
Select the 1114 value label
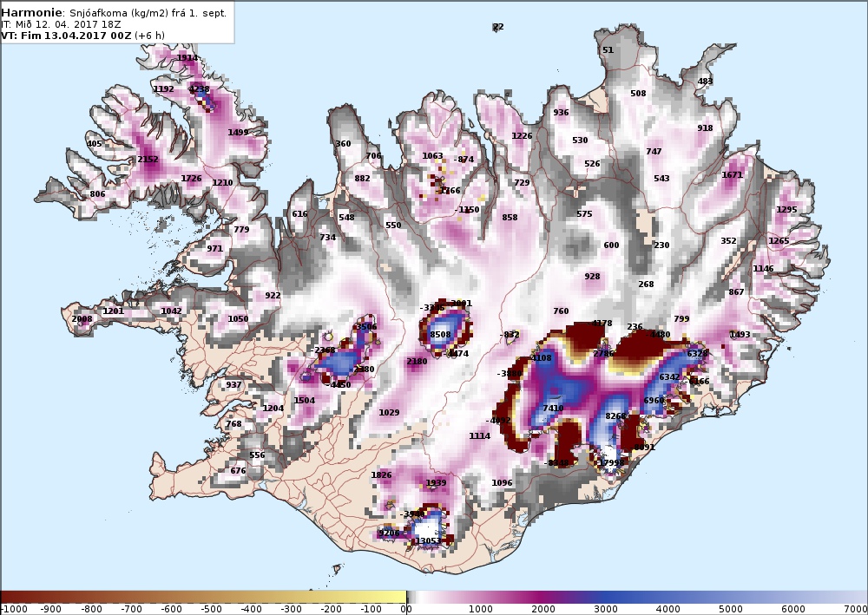pyautogui.click(x=479, y=435)
